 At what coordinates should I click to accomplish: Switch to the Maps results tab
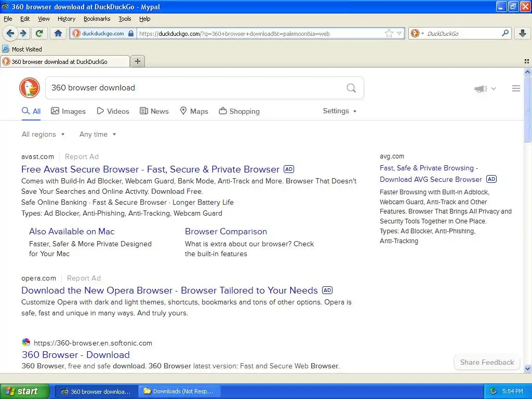click(194, 111)
